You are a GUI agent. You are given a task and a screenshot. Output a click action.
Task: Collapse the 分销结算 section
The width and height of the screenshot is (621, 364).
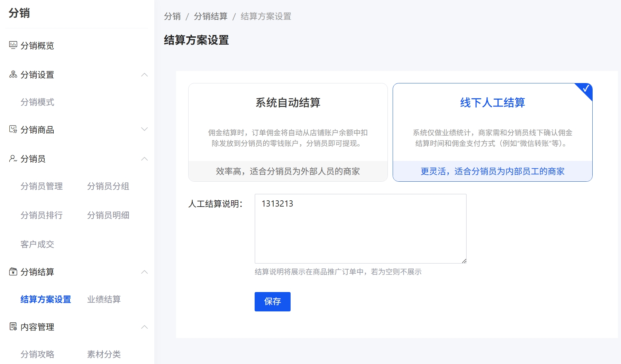click(145, 272)
